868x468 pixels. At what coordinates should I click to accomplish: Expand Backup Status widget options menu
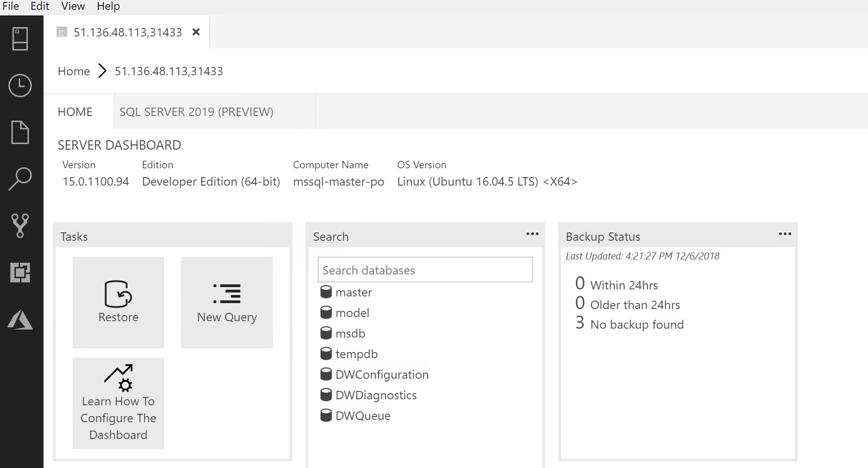coord(785,234)
